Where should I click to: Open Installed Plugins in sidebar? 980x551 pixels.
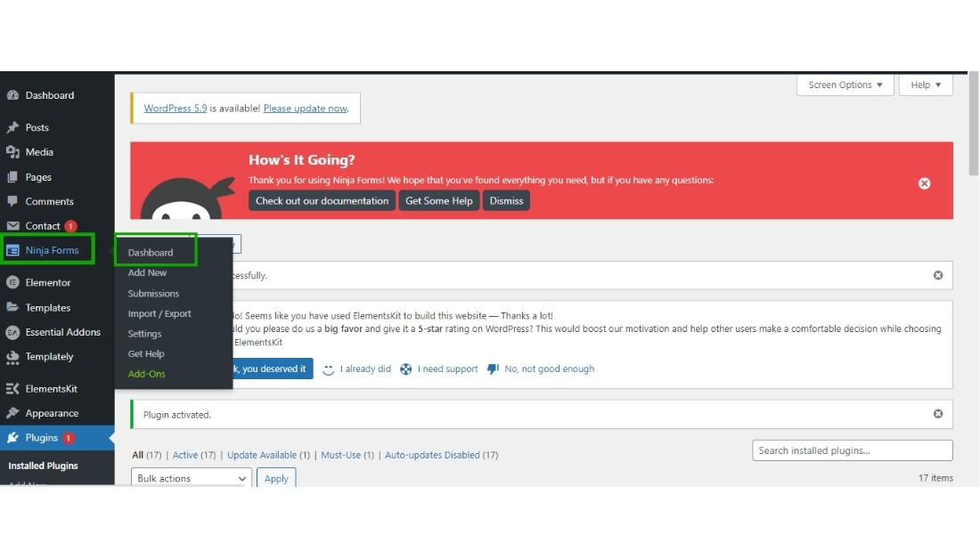point(43,466)
